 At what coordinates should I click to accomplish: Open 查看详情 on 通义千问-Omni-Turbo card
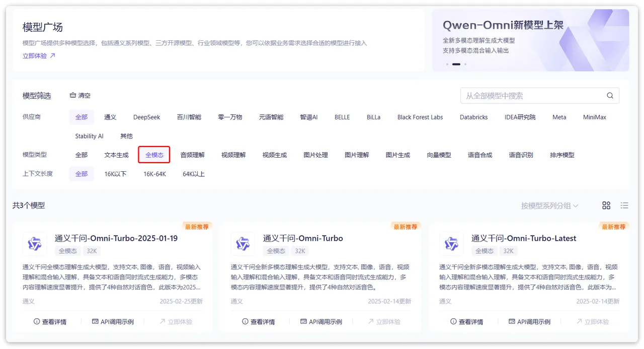258,321
